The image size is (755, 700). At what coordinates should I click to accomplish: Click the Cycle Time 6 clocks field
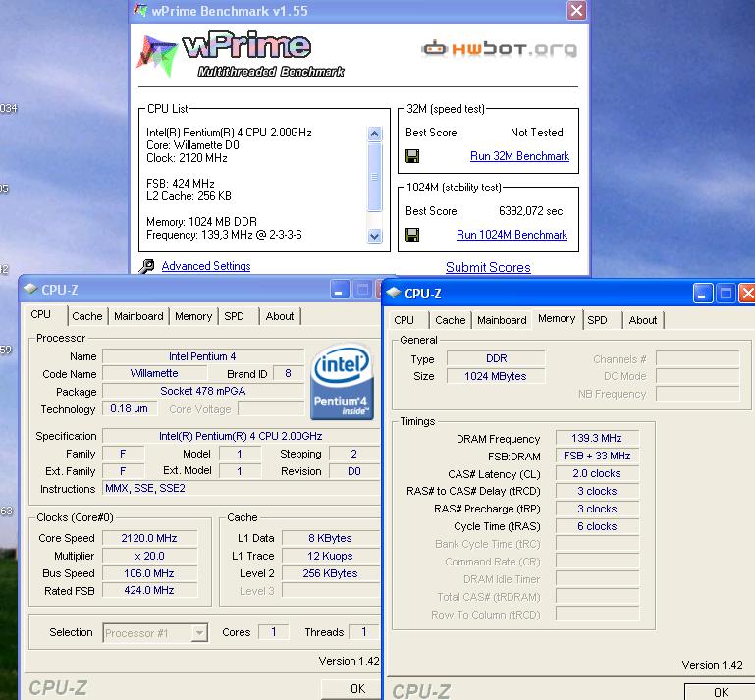pyautogui.click(x=597, y=526)
